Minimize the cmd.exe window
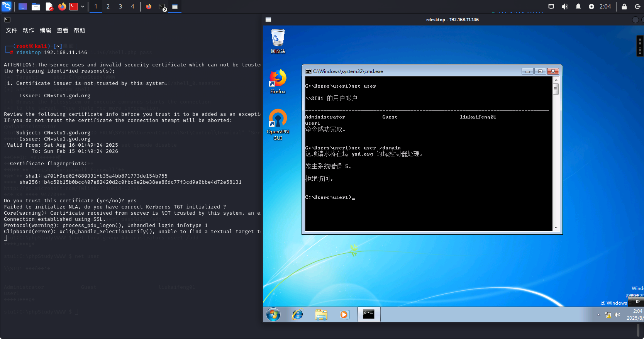This screenshot has height=339, width=644. [527, 71]
